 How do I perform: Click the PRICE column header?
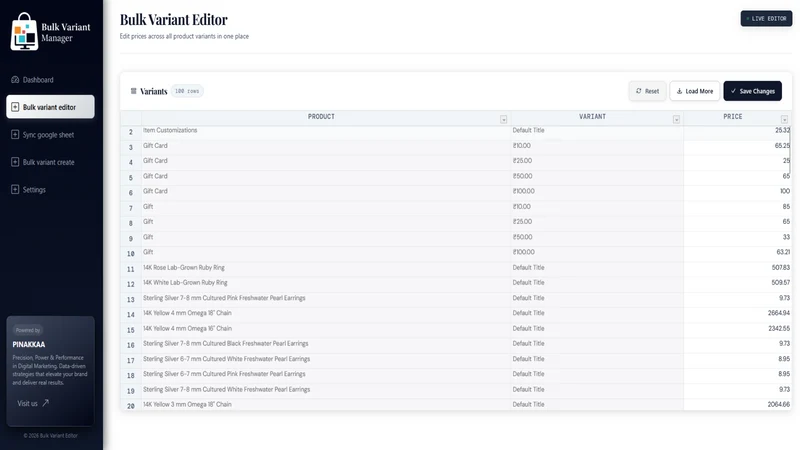tap(733, 117)
